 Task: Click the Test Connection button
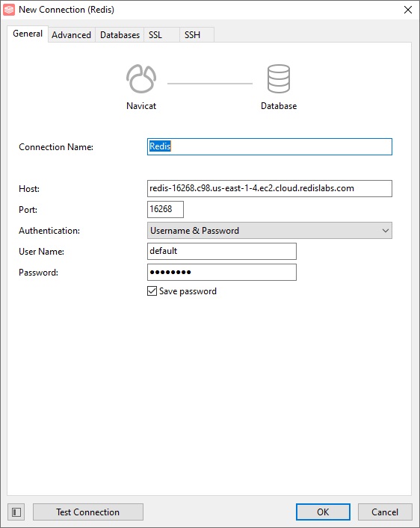(x=88, y=512)
